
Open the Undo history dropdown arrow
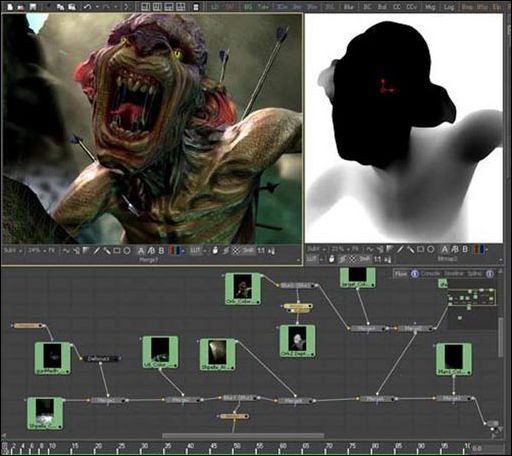pos(97,7)
